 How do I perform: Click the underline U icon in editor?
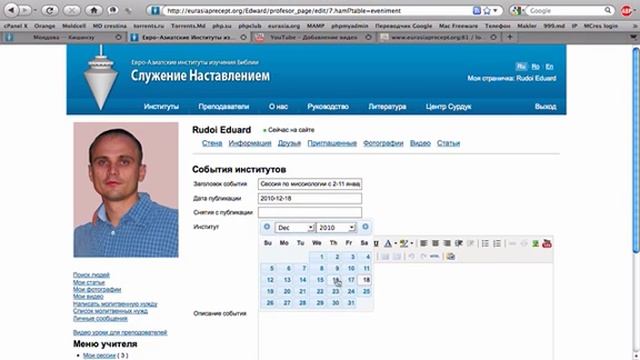tap(376, 244)
